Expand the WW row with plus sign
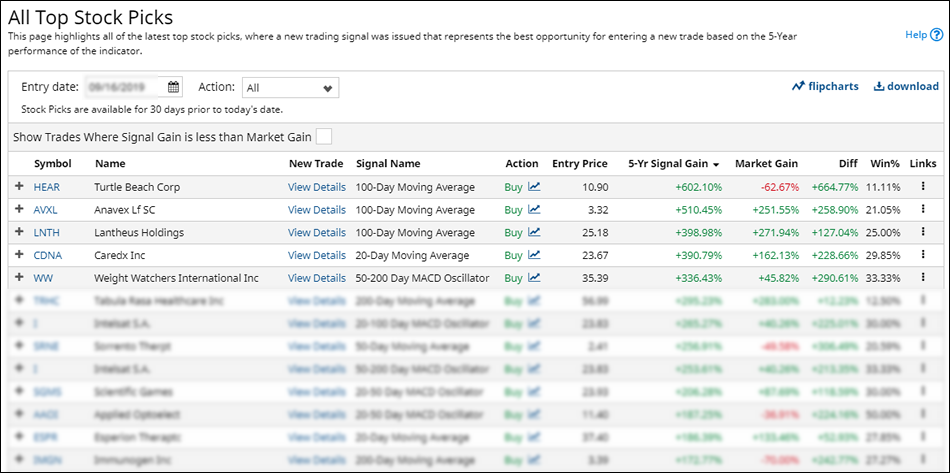The width and height of the screenshot is (950, 473). (19, 277)
